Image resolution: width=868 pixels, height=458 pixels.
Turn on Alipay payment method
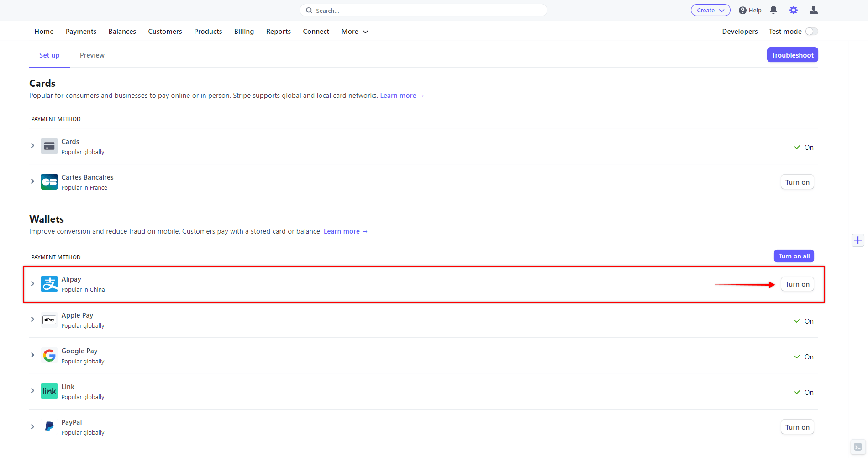tap(797, 284)
